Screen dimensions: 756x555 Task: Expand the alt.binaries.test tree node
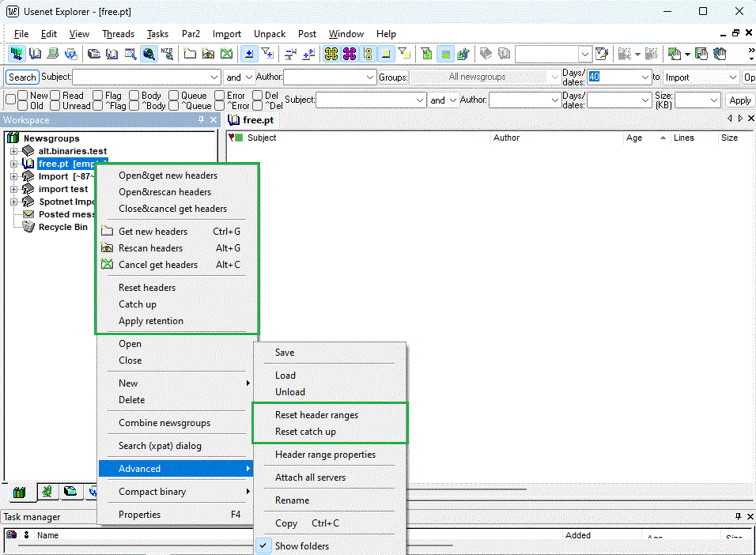pos(13,151)
